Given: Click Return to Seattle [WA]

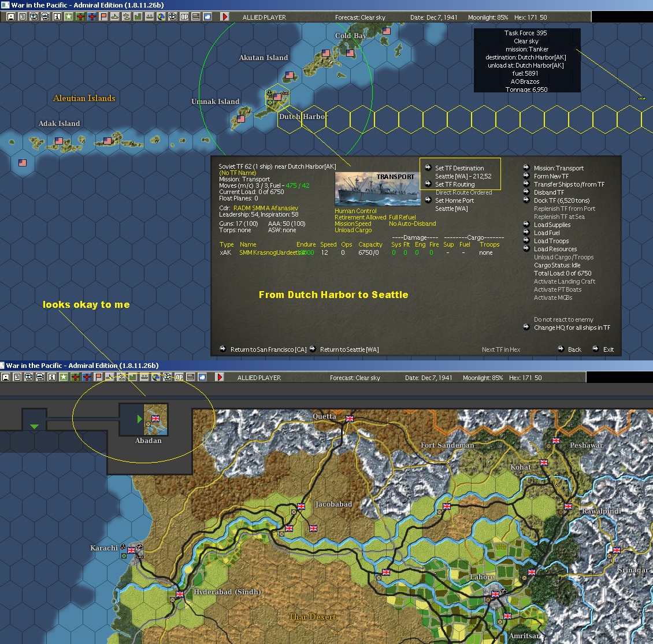Looking at the screenshot, I should click(350, 349).
